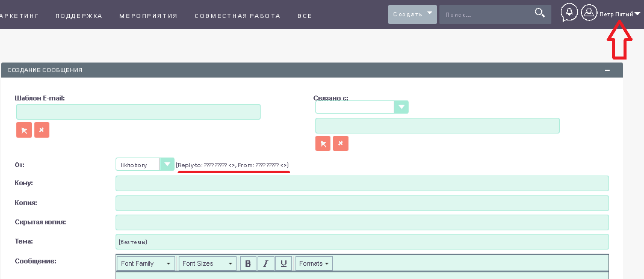
Task: Click the Связано с record name field
Action: coord(438,126)
